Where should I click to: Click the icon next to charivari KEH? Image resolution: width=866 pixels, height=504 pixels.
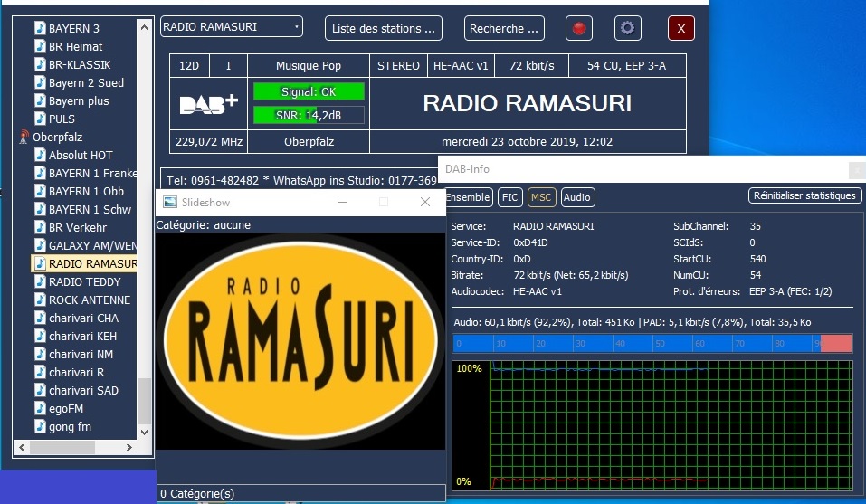click(x=40, y=337)
